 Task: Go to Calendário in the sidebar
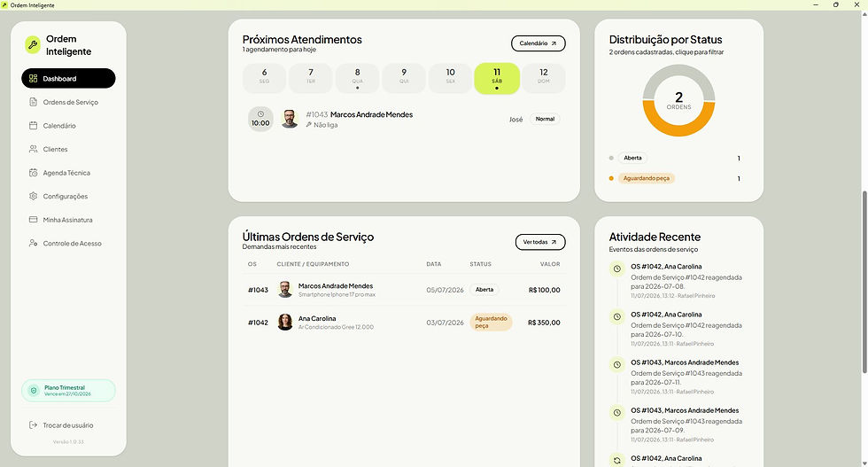(x=68, y=126)
